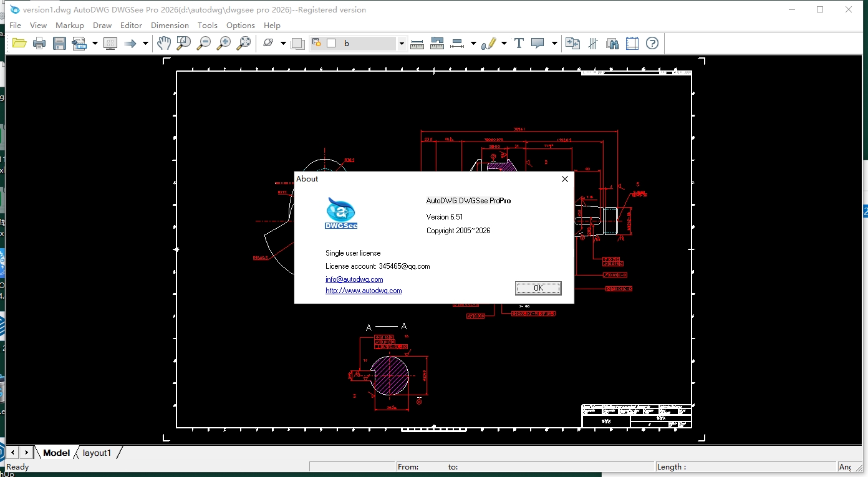Image resolution: width=868 pixels, height=477 pixels.
Task: Open the layer 'b' combo box dropdown
Action: coord(401,42)
